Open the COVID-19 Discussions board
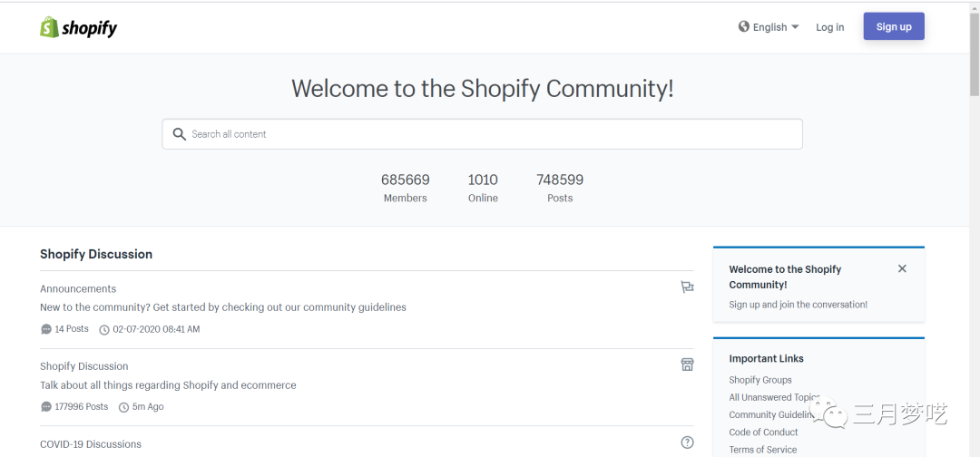Image resolution: width=980 pixels, height=457 pixels. [91, 444]
